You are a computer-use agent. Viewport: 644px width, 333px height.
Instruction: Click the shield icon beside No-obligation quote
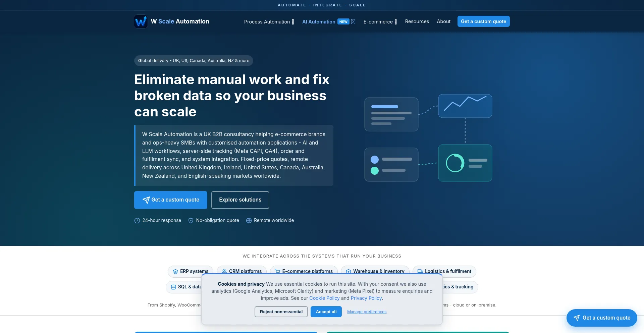(x=191, y=221)
